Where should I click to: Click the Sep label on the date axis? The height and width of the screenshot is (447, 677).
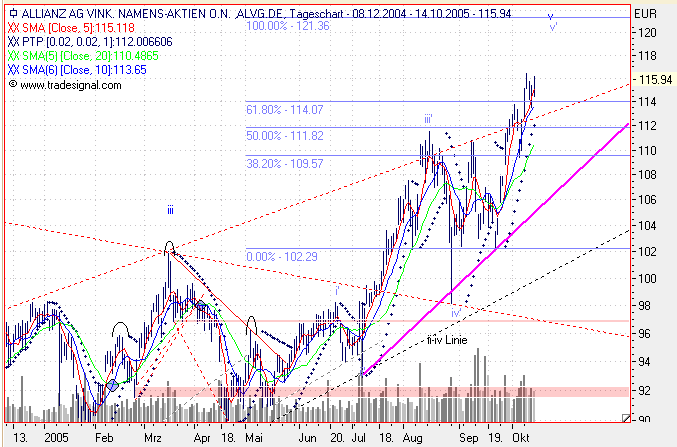click(x=469, y=437)
